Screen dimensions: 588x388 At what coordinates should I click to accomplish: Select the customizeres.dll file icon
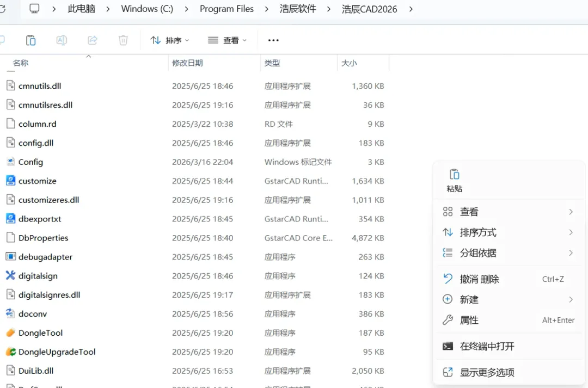click(x=10, y=200)
